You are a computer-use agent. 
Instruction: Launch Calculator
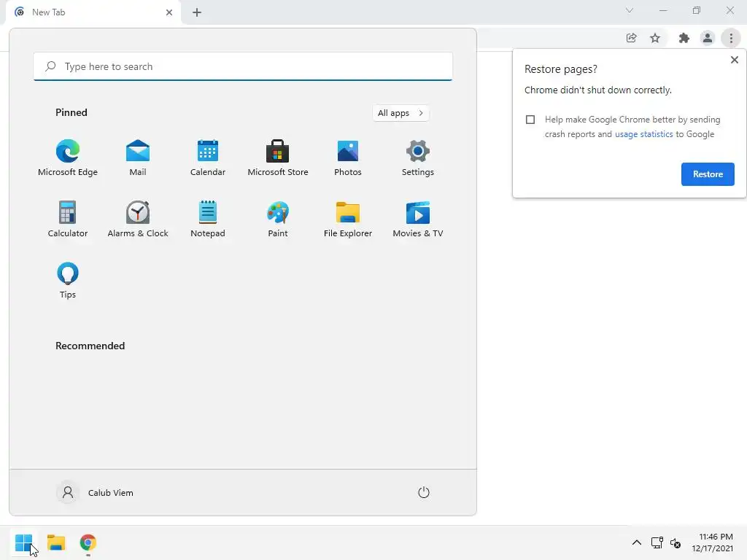(x=68, y=219)
